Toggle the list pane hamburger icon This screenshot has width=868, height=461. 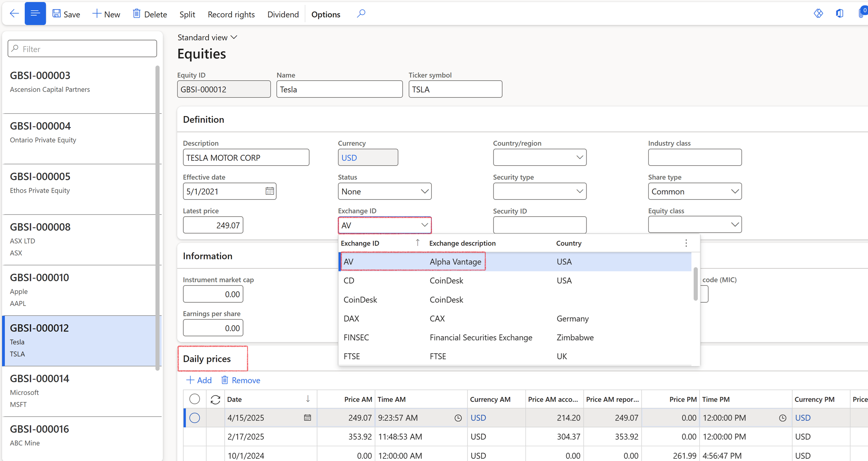pyautogui.click(x=35, y=13)
